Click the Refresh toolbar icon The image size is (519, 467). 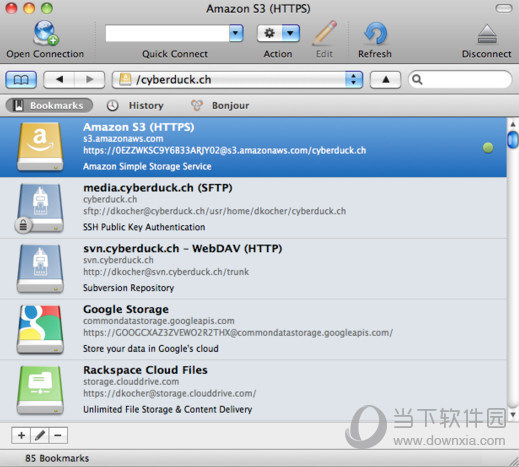pyautogui.click(x=375, y=33)
